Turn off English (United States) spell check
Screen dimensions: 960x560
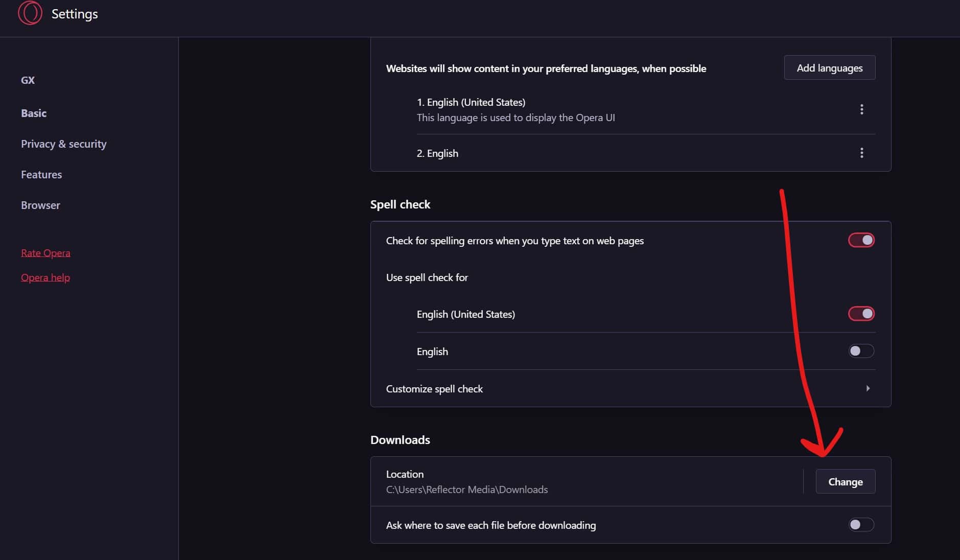pos(861,314)
